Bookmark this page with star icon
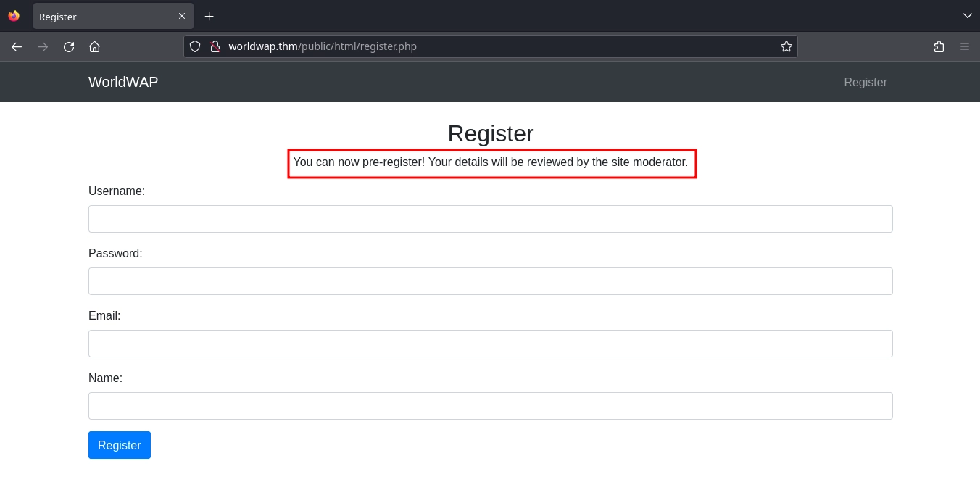The height and width of the screenshot is (482, 980). tap(786, 46)
